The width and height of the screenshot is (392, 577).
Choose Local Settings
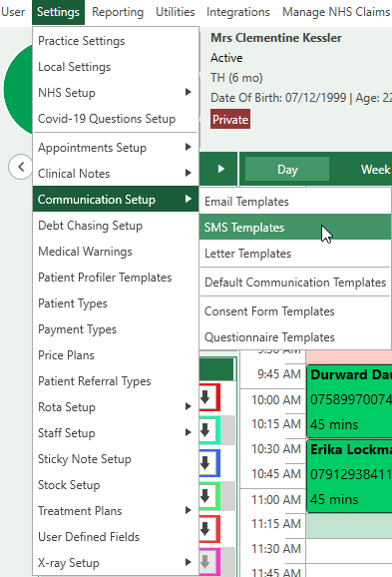pyautogui.click(x=116, y=67)
